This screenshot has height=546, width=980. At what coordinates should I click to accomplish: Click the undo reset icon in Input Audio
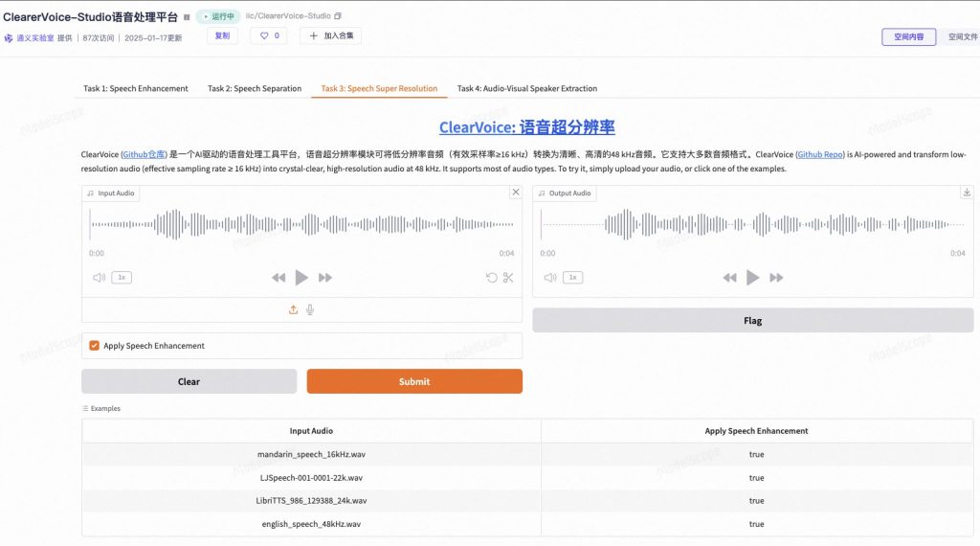coord(492,278)
